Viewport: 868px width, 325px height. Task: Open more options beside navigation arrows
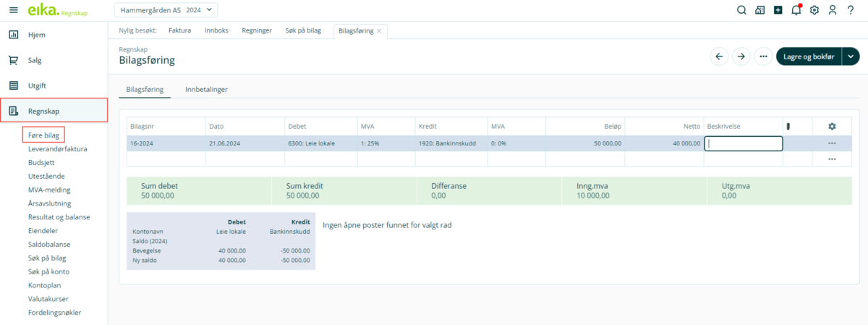coord(762,56)
